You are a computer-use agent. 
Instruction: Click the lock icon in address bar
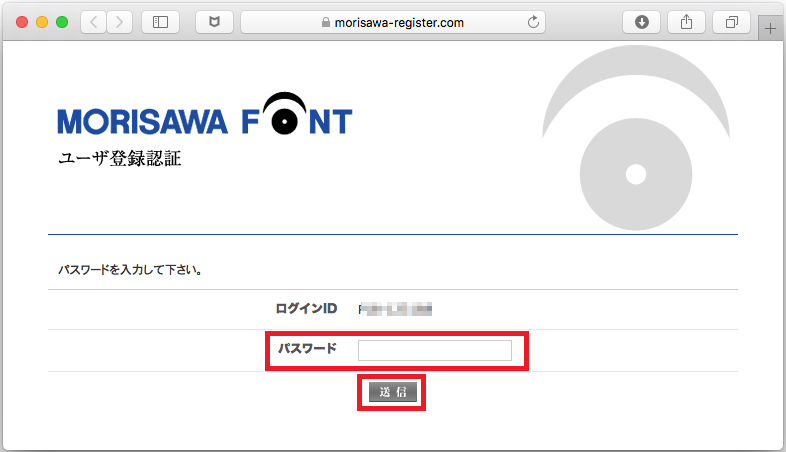324,22
